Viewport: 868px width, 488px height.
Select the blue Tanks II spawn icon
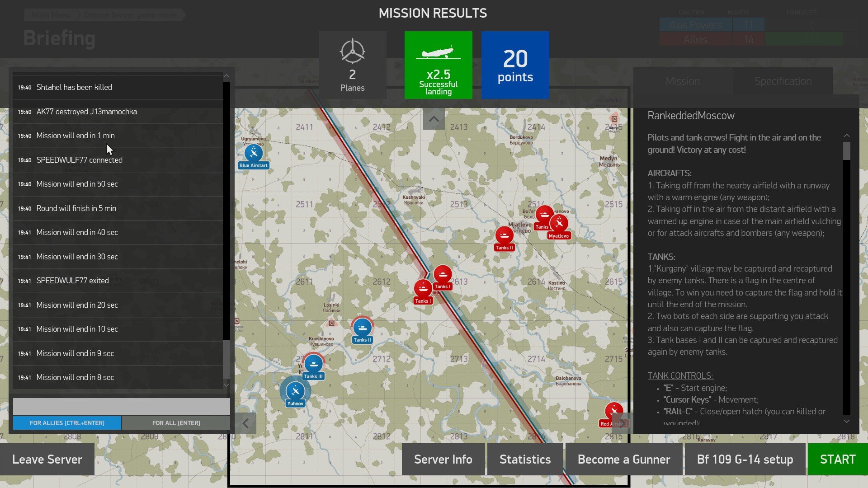pyautogui.click(x=362, y=328)
